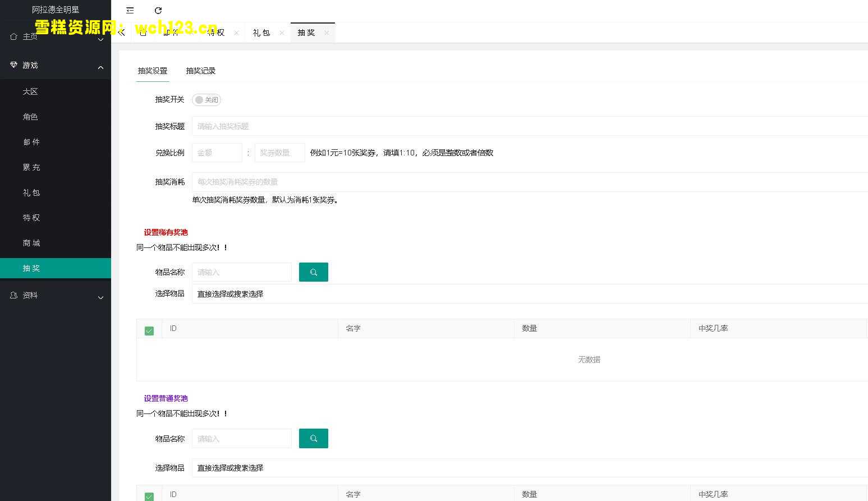Screen dimensions: 868x501
Task: Open the 邮件 sidebar item
Action: 56,142
